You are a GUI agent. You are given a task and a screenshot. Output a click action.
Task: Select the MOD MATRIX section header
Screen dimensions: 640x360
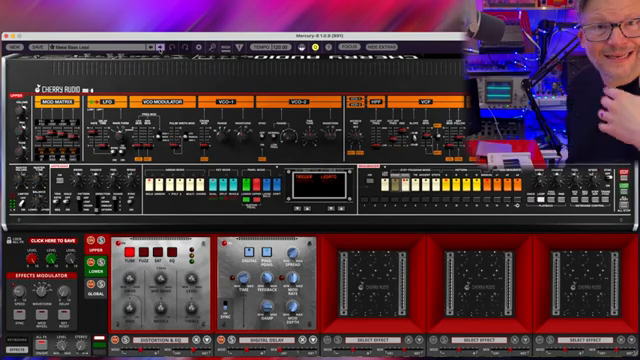point(57,102)
